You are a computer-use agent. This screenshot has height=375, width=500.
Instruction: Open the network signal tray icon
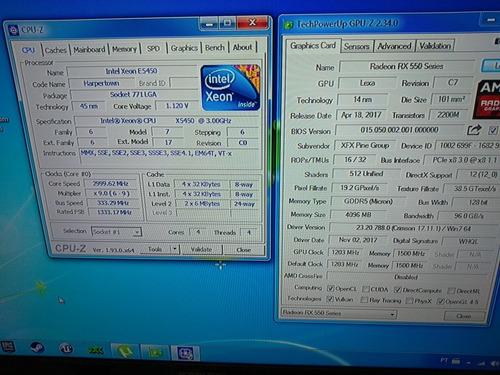point(481,363)
